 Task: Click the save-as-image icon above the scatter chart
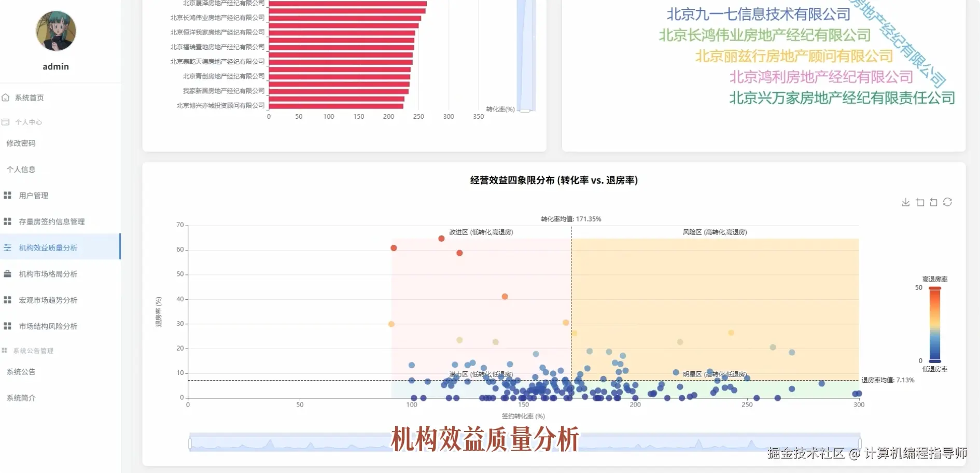tap(906, 202)
